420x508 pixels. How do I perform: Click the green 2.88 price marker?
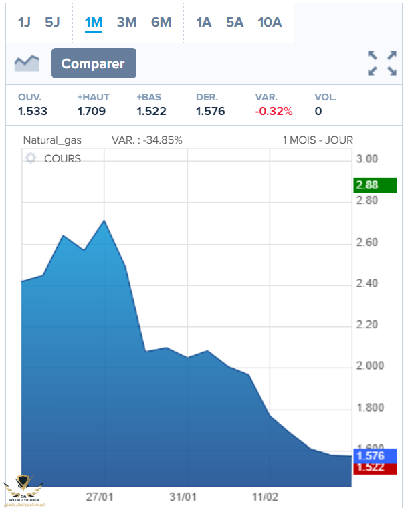point(375,185)
